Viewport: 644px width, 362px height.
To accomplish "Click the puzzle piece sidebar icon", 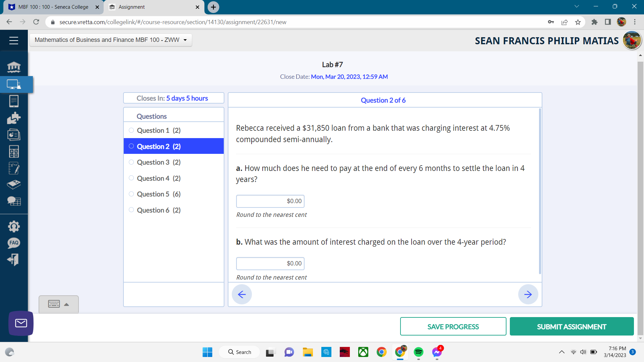I will (14, 118).
